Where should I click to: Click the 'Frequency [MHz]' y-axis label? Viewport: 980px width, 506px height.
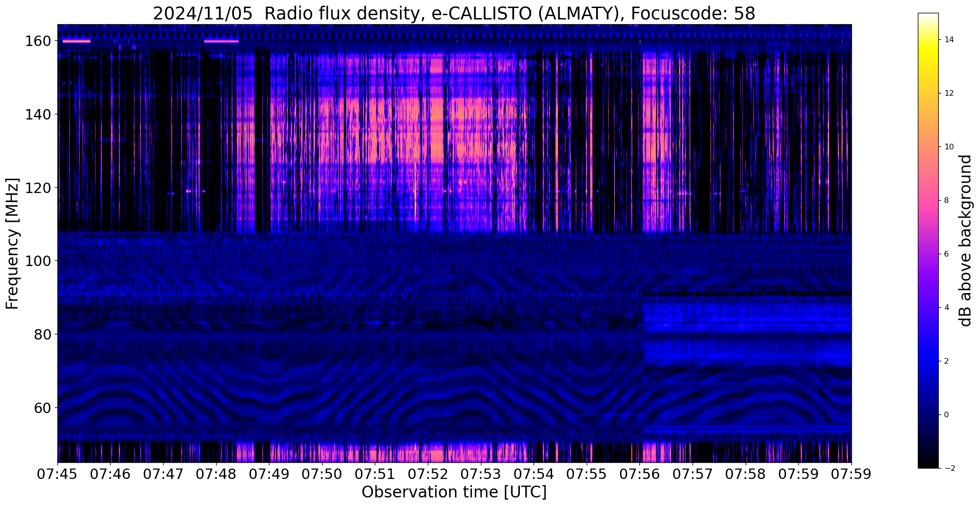12,244
